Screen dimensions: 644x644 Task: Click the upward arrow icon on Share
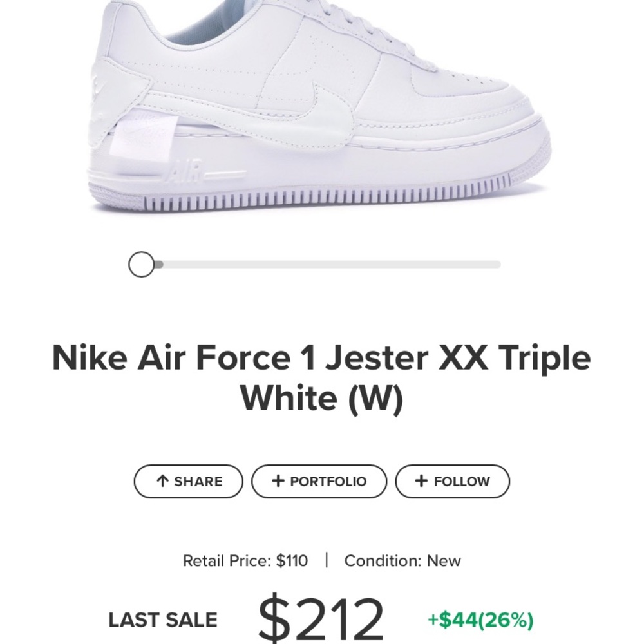click(161, 481)
